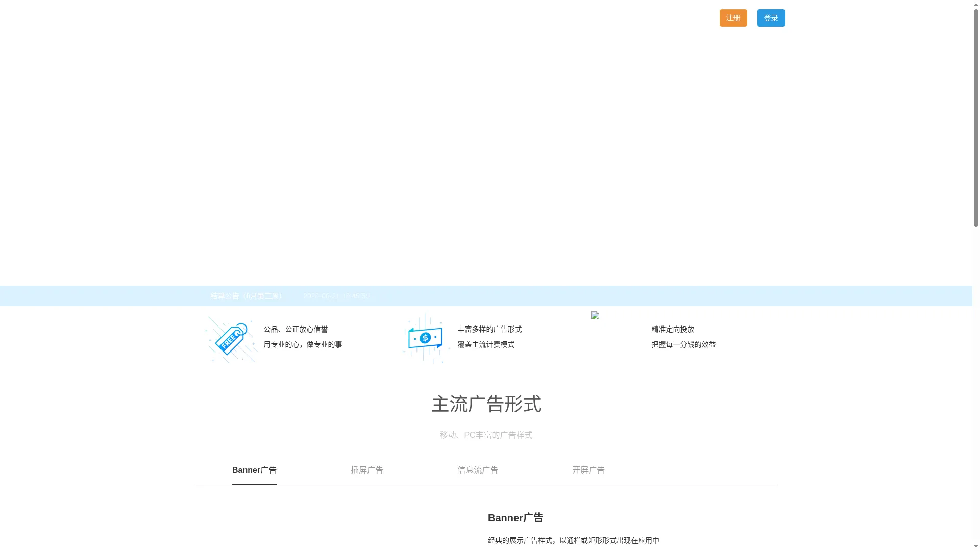The width and height of the screenshot is (980, 551).
Task: Click the blue 登录 login button
Action: tap(771, 18)
